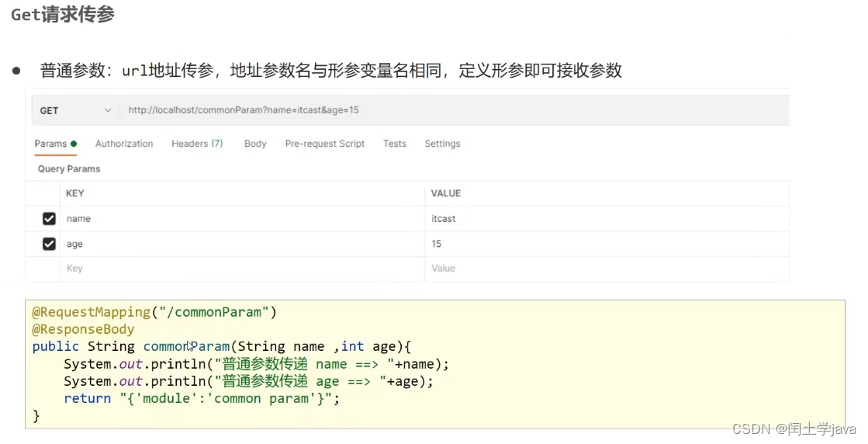868x444 pixels.
Task: Click the age key cell
Action: (x=242, y=245)
